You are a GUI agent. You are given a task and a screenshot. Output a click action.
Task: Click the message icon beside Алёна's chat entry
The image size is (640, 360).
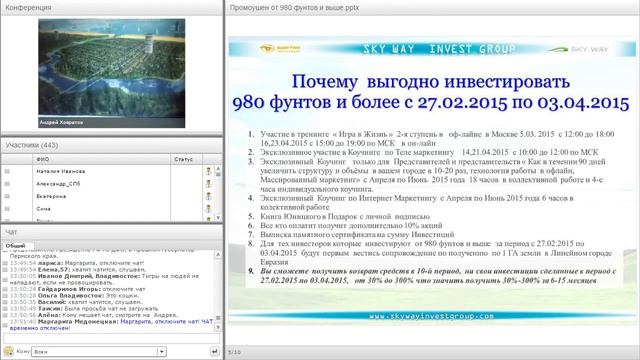tap(5, 316)
